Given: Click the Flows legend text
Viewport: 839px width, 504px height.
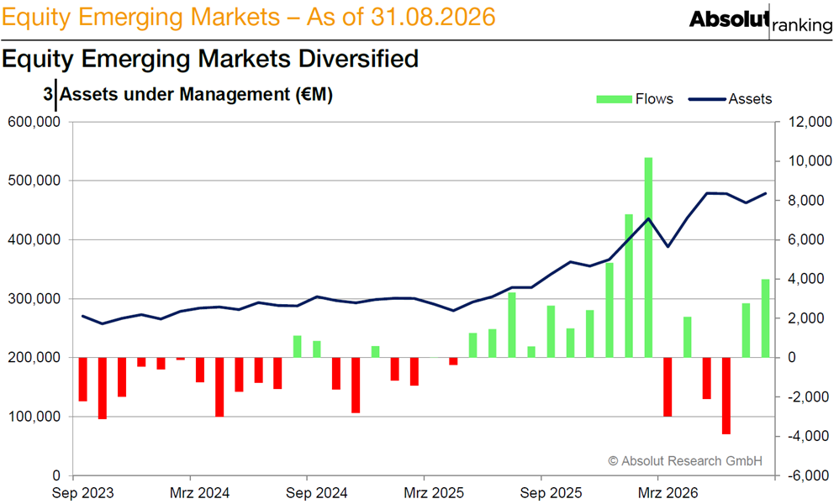Looking at the screenshot, I should pyautogui.click(x=654, y=99).
